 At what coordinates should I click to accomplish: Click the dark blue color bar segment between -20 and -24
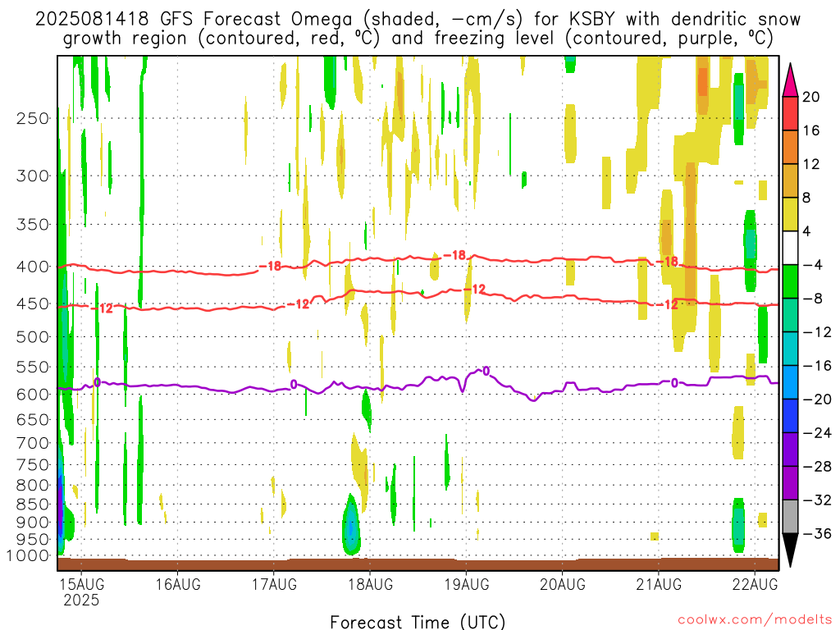[790, 416]
